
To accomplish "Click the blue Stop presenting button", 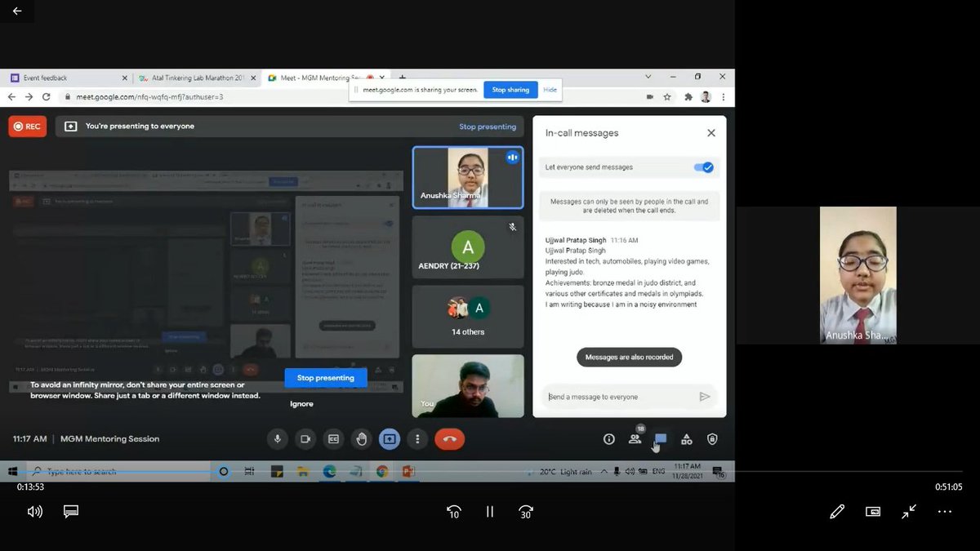I will tap(326, 378).
